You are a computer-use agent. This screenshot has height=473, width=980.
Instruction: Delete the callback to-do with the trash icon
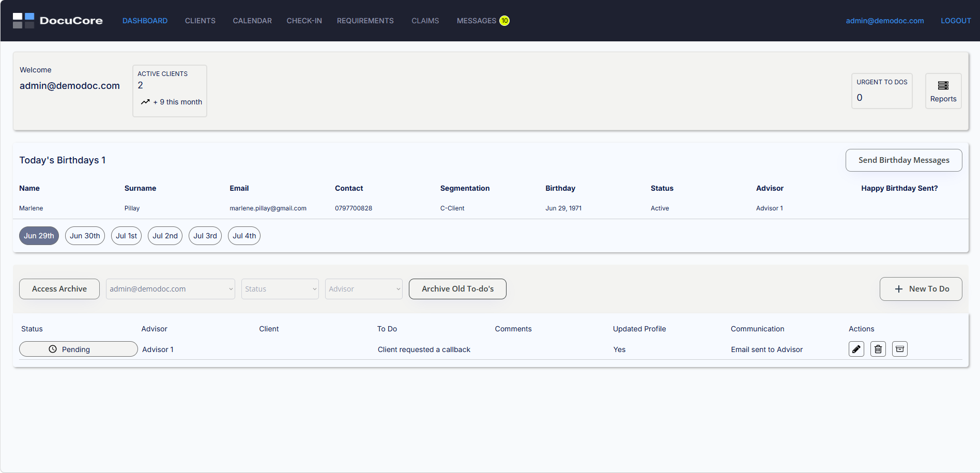pyautogui.click(x=878, y=349)
